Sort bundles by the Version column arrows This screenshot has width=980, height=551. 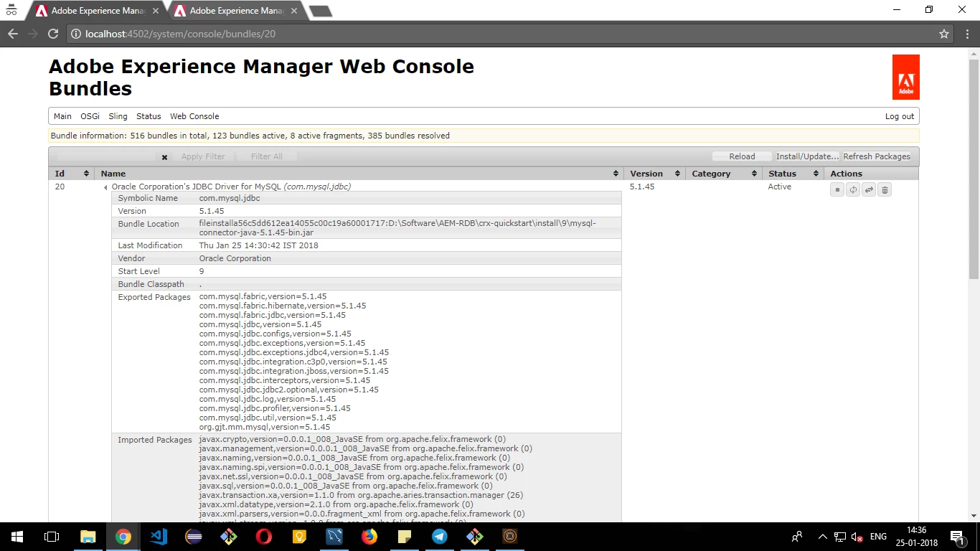pyautogui.click(x=677, y=174)
